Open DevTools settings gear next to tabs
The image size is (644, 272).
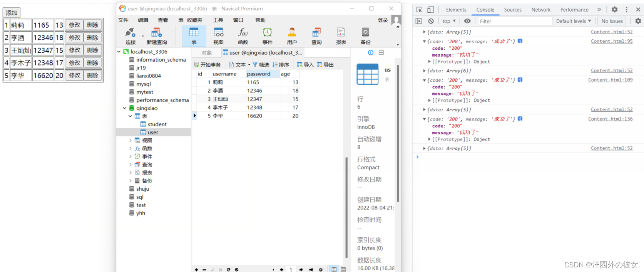[x=614, y=10]
